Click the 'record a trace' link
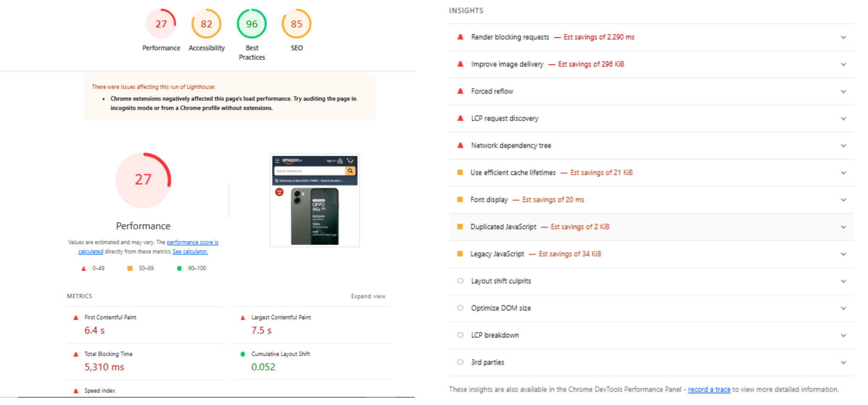The width and height of the screenshot is (868, 405). click(x=709, y=389)
